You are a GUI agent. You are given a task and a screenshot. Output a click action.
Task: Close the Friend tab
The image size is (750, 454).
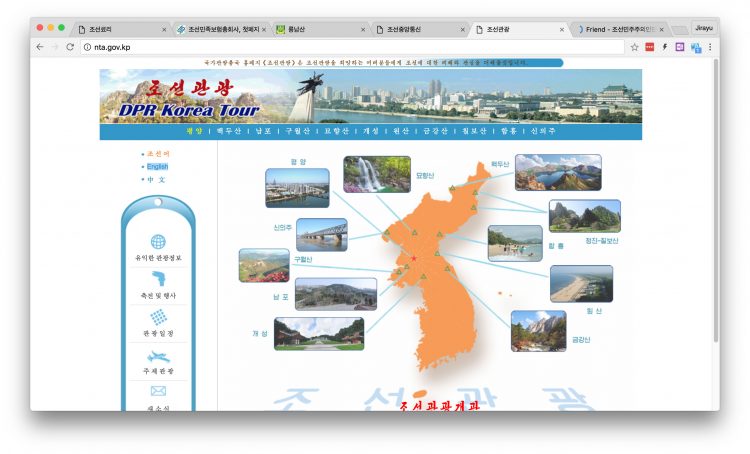pos(662,30)
